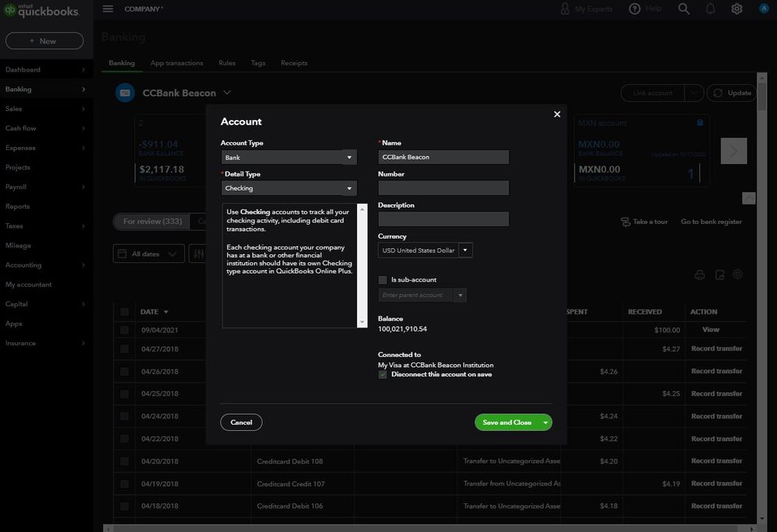
Task: Click the CCBank Beacon account card icon
Action: [x=125, y=93]
